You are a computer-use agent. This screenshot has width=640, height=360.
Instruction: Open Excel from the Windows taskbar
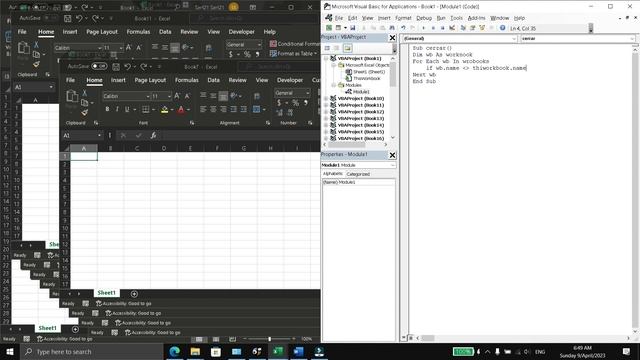click(x=278, y=351)
